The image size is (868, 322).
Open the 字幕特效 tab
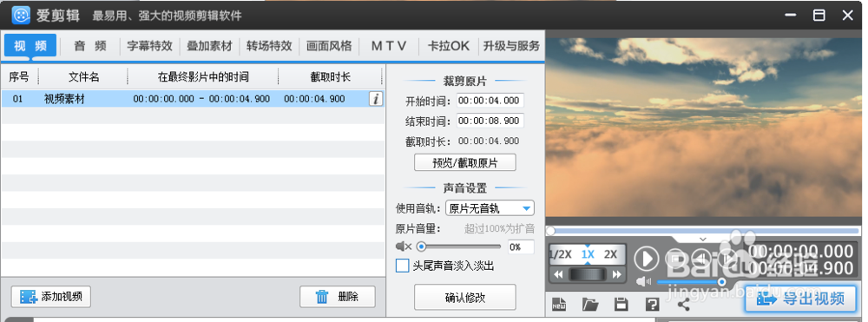[x=149, y=46]
